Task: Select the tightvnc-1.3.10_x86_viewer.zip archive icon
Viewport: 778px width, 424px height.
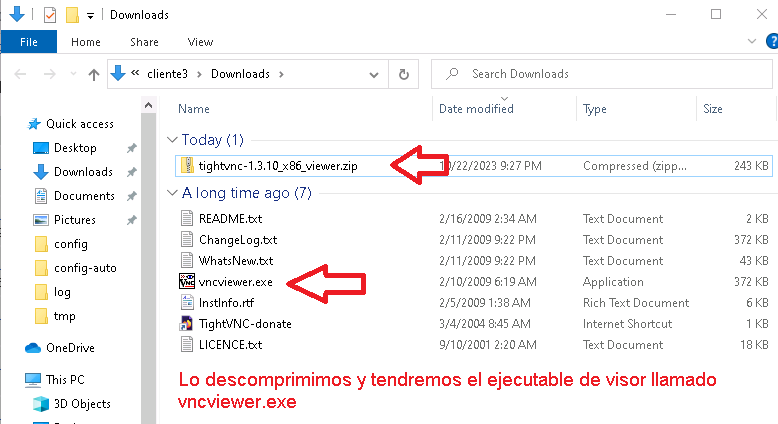Action: click(x=187, y=166)
